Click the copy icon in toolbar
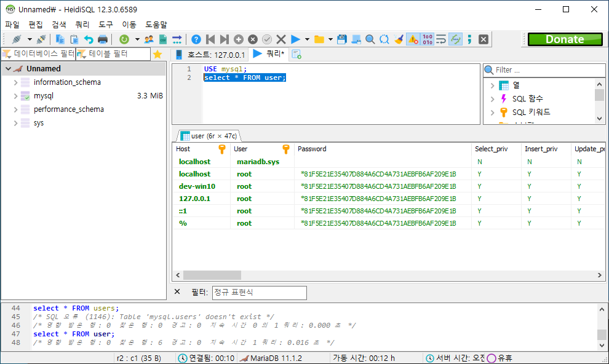 pyautogui.click(x=60, y=39)
